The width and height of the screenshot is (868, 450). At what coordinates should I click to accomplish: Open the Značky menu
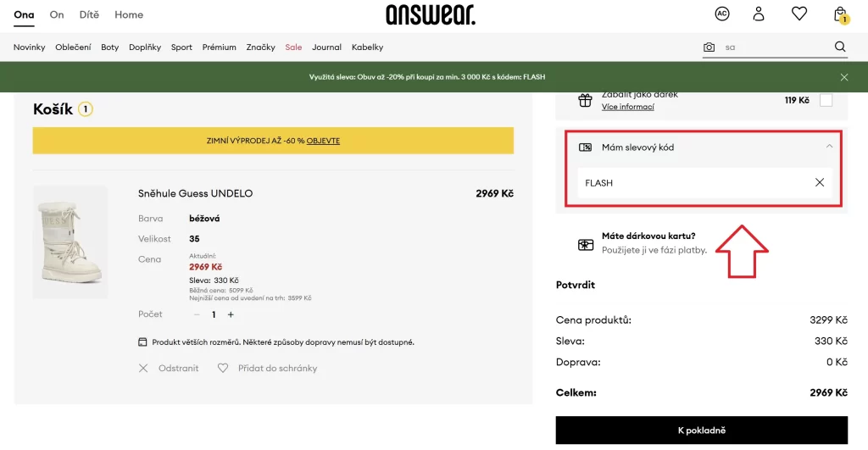point(261,47)
